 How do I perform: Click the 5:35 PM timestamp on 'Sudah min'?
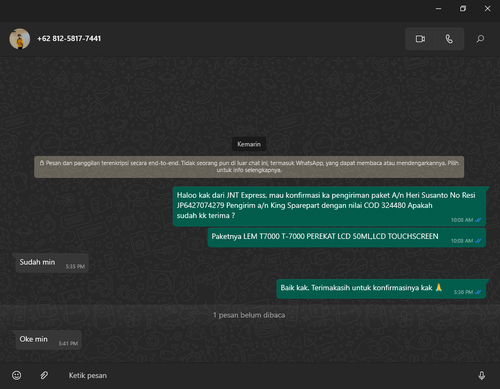[x=75, y=266]
